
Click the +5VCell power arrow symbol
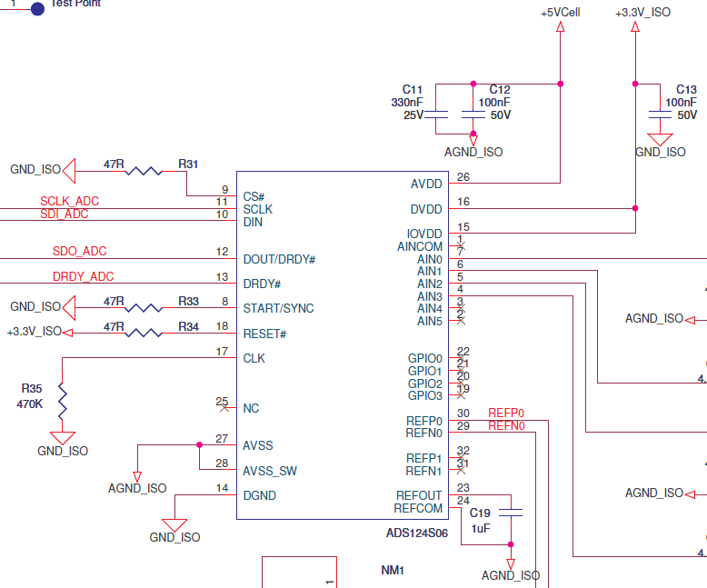pyautogui.click(x=561, y=27)
